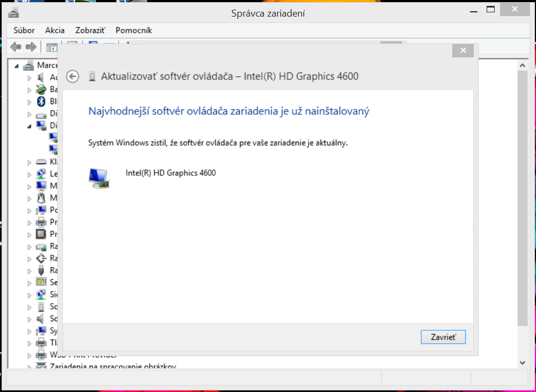This screenshot has height=392, width=536.
Task: Click the back arrow in driver update dialog
Action: pyautogui.click(x=72, y=77)
